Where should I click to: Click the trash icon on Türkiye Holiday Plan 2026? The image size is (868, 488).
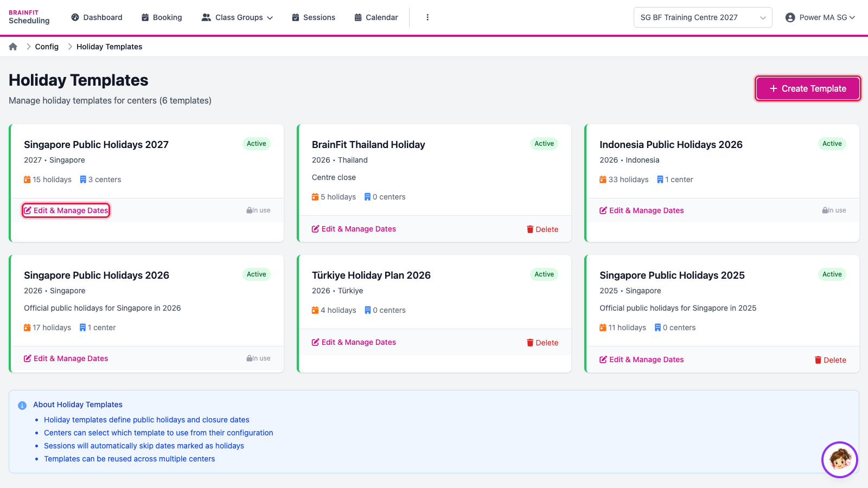530,343
